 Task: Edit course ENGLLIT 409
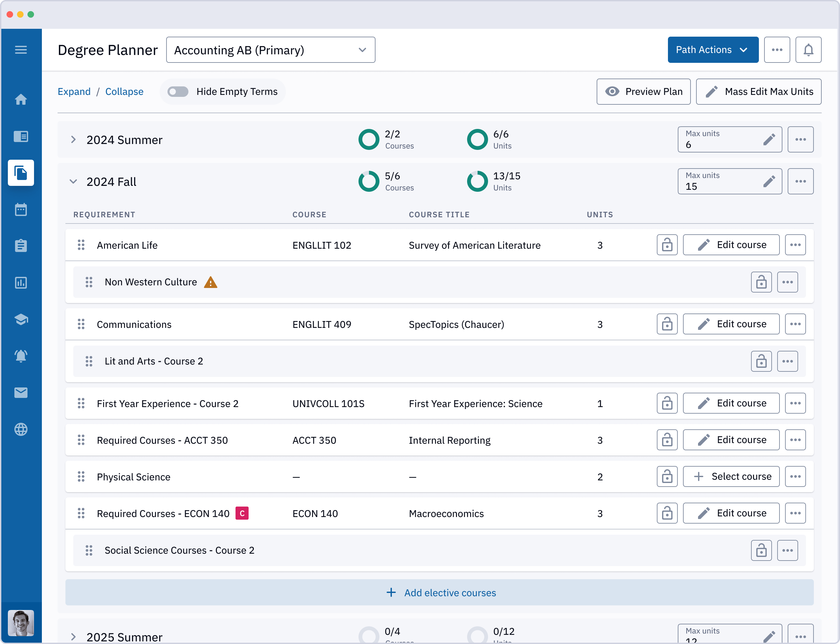tap(731, 324)
